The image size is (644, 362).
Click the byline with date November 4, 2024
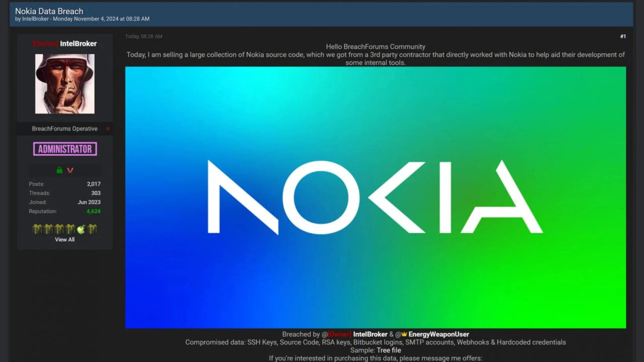[82, 19]
